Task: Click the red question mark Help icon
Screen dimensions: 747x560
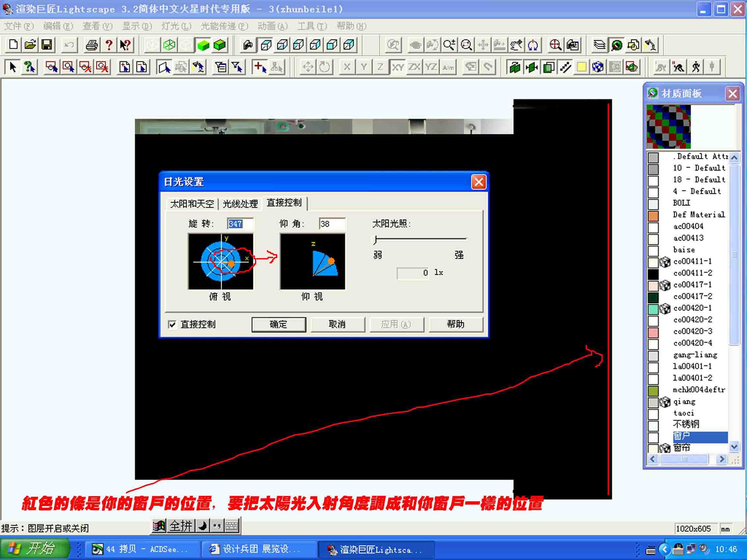Action: 109,45
